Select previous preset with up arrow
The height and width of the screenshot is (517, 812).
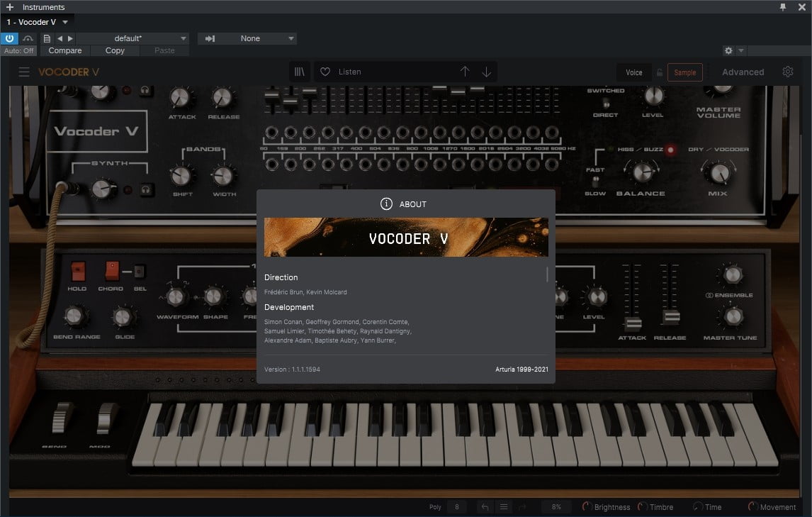(x=465, y=72)
